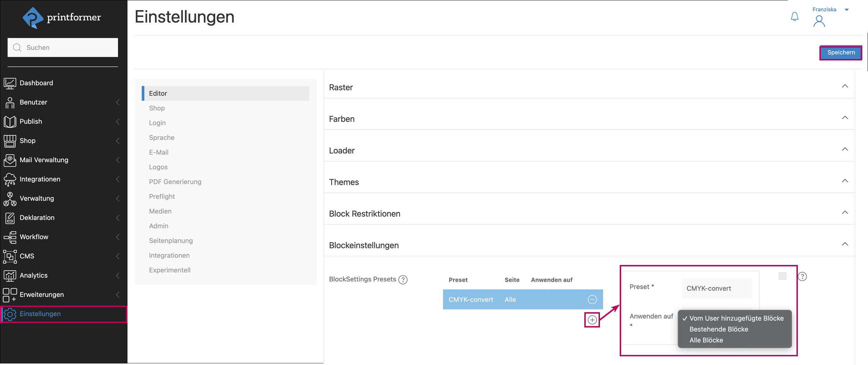Select 'Bestehende Blöcke' option
The image size is (868, 365).
coord(718,329)
